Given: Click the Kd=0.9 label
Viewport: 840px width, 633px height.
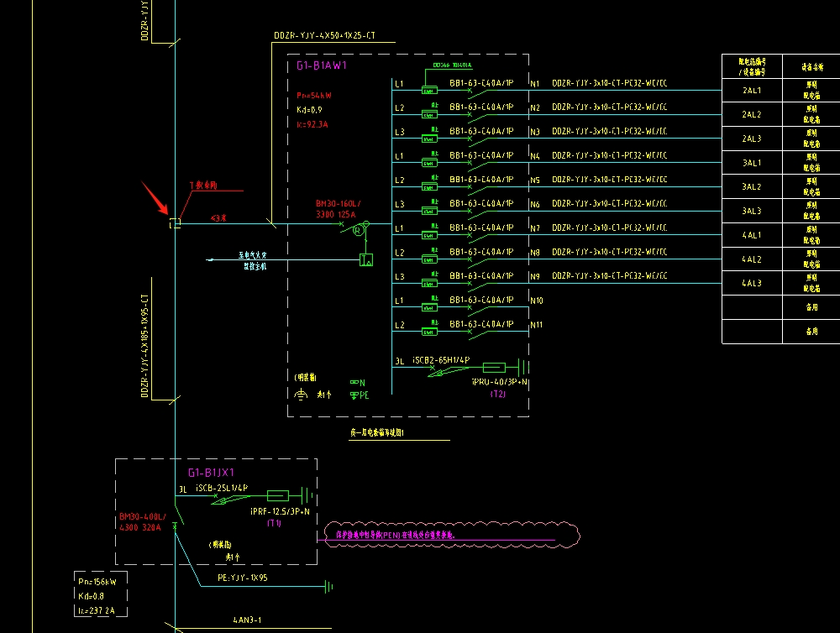Looking at the screenshot, I should pyautogui.click(x=309, y=110).
